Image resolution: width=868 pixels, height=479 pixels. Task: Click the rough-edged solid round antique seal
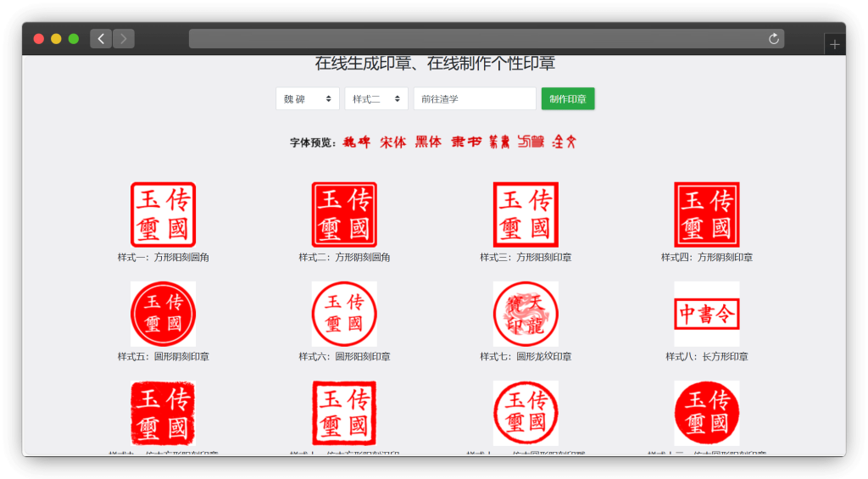pos(706,413)
